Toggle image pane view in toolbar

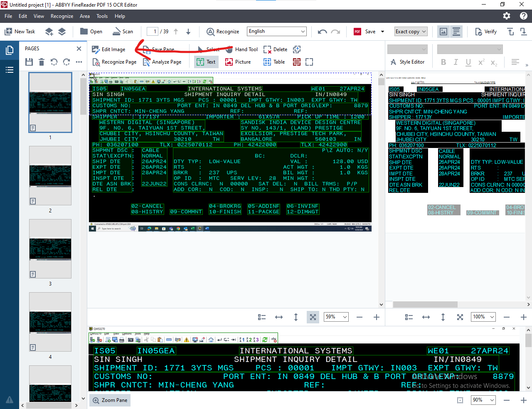pos(443,32)
